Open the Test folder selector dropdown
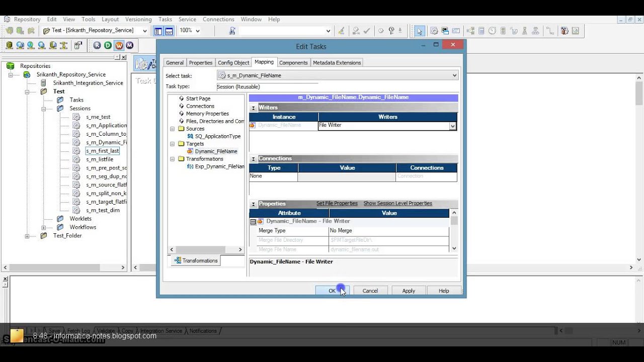 point(145,31)
